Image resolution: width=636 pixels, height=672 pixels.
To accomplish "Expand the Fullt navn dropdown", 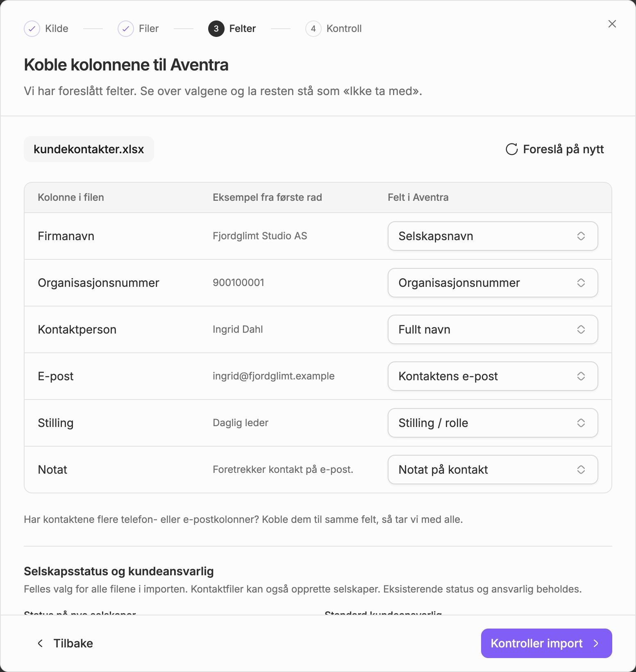I will (493, 329).
